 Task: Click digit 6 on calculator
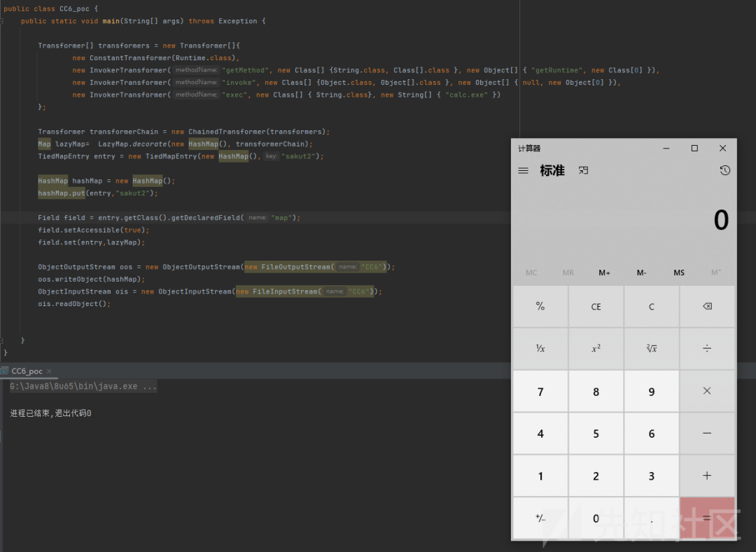tap(652, 434)
